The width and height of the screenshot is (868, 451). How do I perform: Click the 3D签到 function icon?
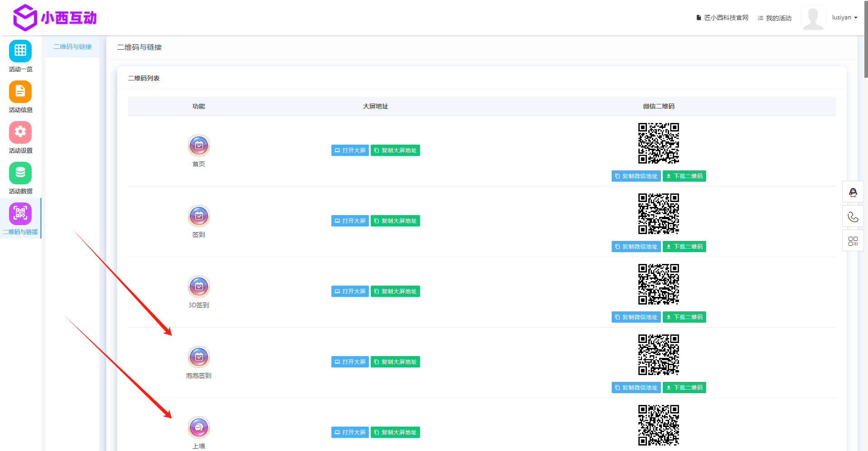(x=199, y=287)
